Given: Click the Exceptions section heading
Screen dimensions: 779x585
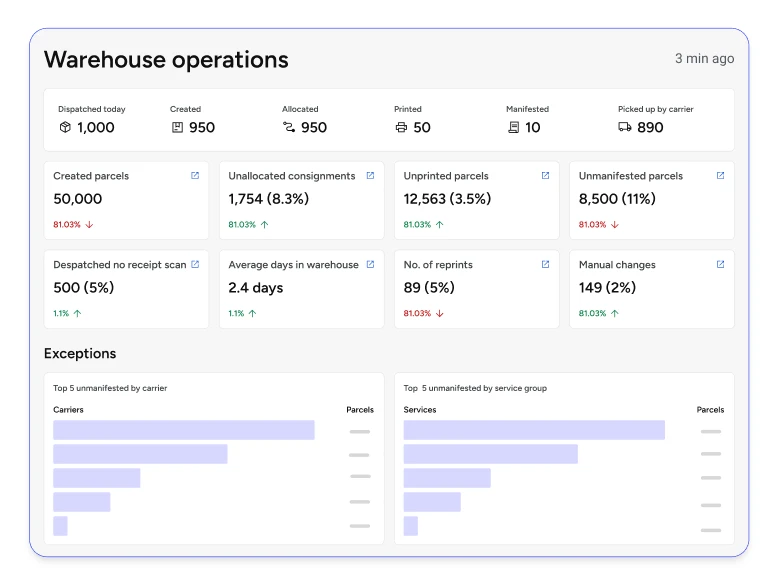Looking at the screenshot, I should pos(80,354).
